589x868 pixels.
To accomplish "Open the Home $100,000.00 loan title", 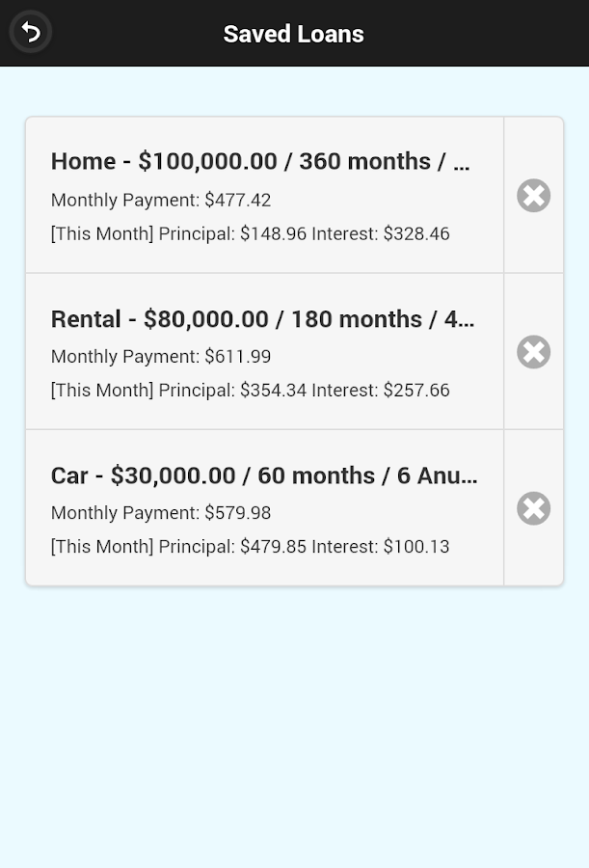I will (260, 161).
